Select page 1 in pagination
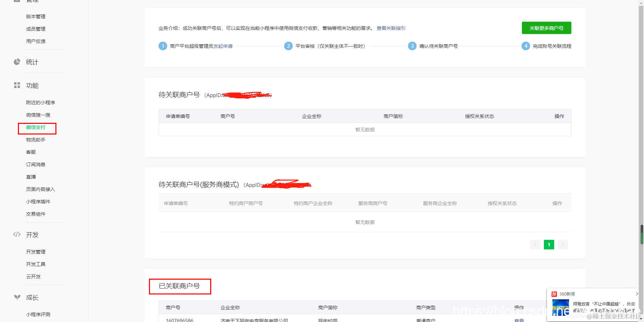Image resolution: width=644 pixels, height=322 pixels. coord(549,244)
